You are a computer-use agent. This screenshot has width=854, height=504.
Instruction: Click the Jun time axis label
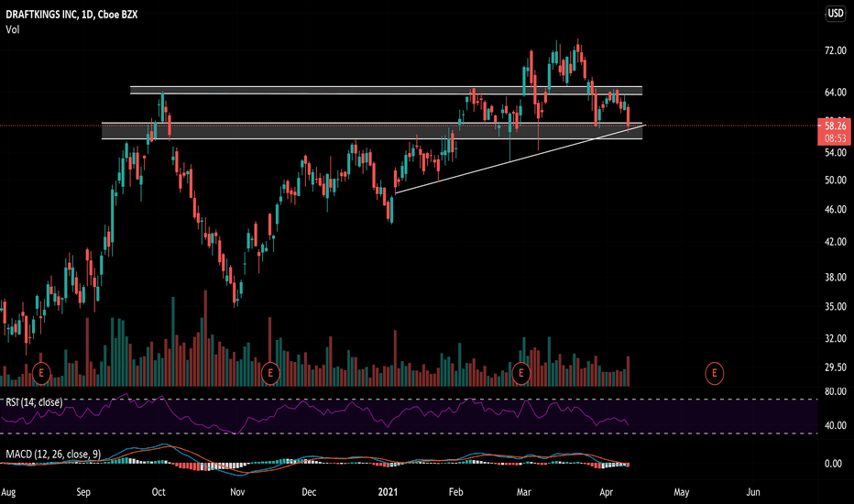[753, 492]
